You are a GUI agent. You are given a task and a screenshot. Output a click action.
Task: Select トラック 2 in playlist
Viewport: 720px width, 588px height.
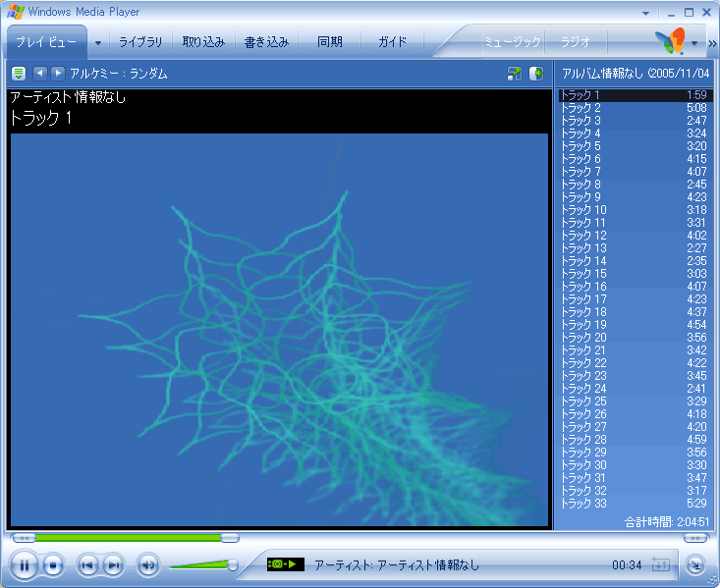[x=635, y=108]
